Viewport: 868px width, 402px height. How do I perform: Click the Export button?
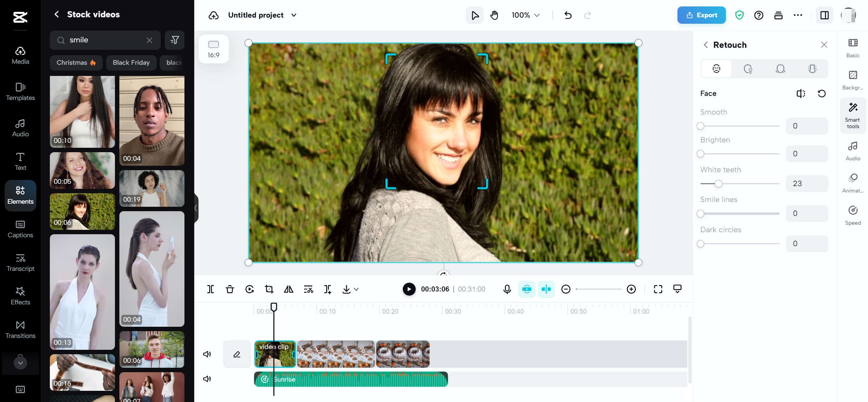click(701, 15)
